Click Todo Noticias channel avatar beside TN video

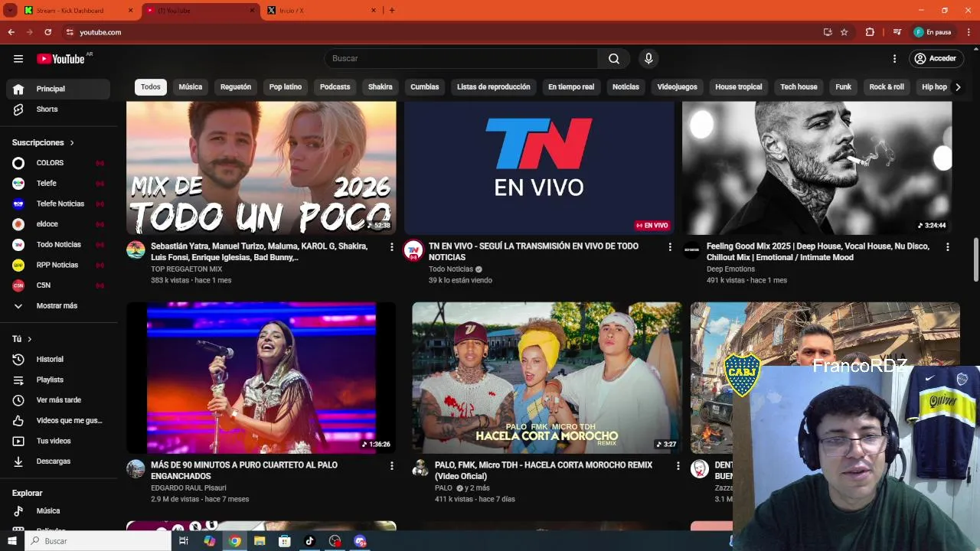[x=413, y=250]
